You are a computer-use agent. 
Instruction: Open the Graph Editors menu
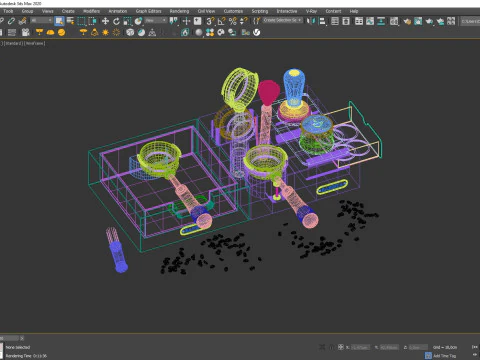[148, 11]
